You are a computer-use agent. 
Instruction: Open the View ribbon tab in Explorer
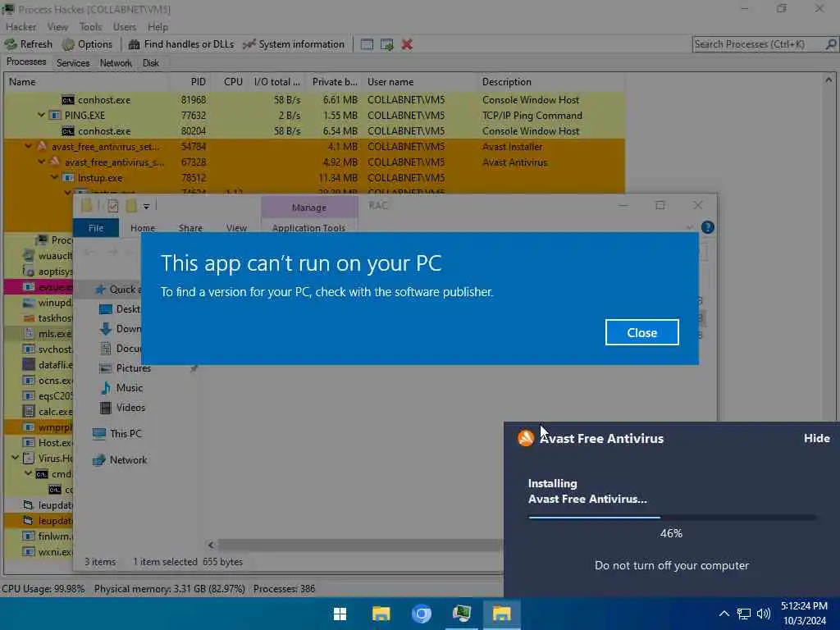click(236, 228)
